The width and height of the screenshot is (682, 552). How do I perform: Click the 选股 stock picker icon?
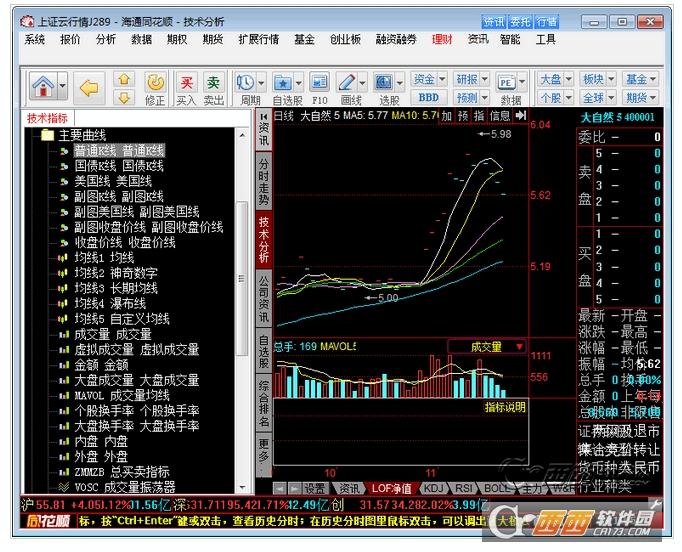pyautogui.click(x=384, y=83)
